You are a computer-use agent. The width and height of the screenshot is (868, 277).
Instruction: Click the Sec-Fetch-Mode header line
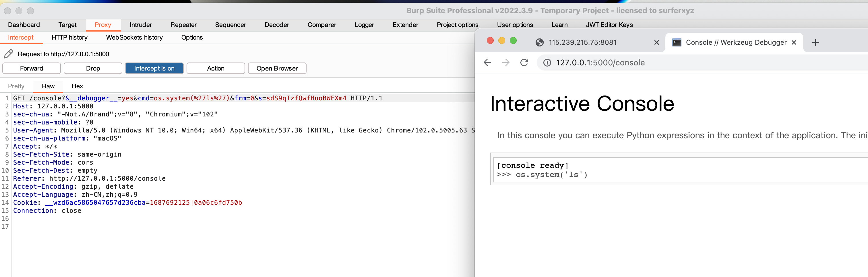(x=53, y=163)
